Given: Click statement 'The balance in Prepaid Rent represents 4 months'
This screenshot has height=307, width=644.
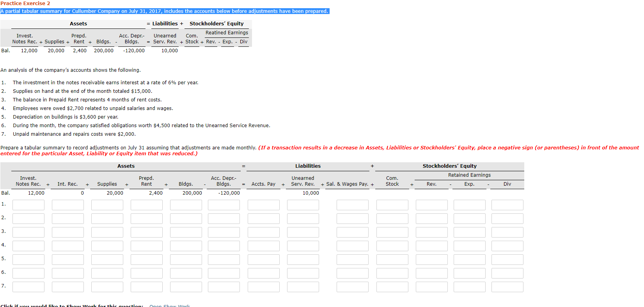Looking at the screenshot, I should click(87, 100).
